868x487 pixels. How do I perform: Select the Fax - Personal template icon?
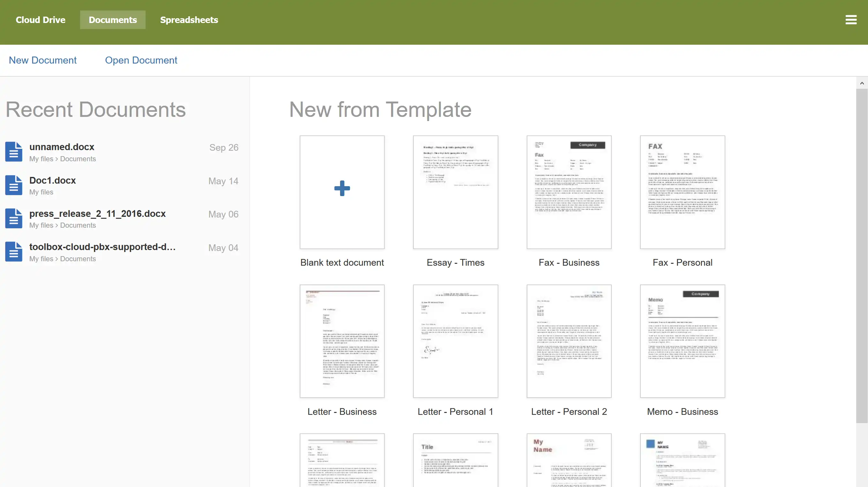[x=683, y=191]
